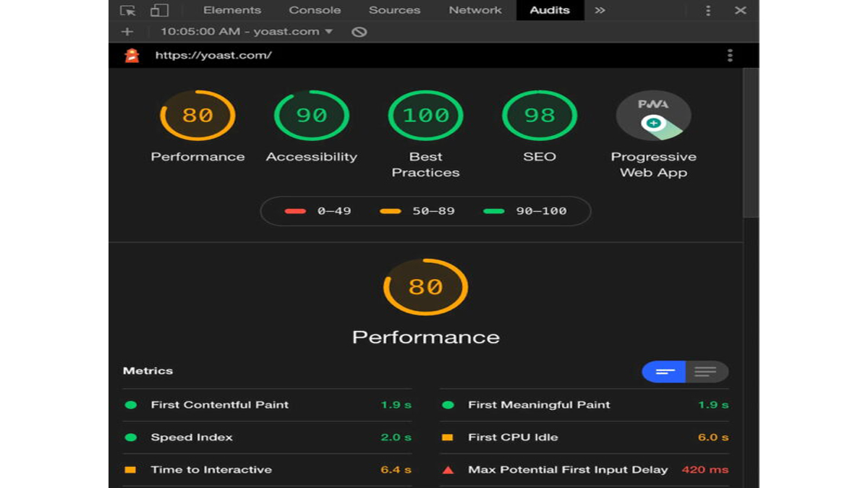The height and width of the screenshot is (488, 868).
Task: Toggle the device toolbar icon
Action: click(x=159, y=10)
